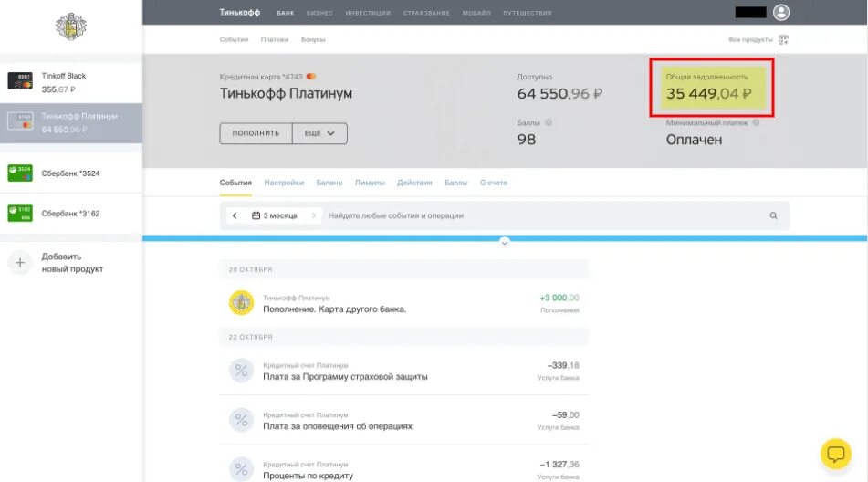
Task: Click the Tinkoff crest logo in sidebar
Action: (x=71, y=26)
